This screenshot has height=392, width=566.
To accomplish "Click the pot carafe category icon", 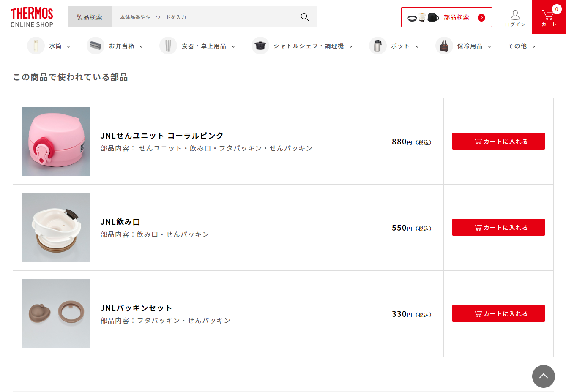I will tap(378, 46).
